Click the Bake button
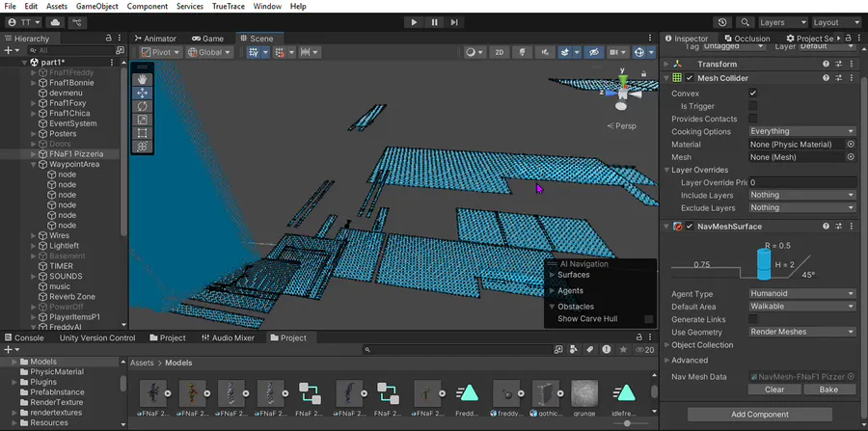Image resolution: width=868 pixels, height=431 pixels. coord(828,389)
